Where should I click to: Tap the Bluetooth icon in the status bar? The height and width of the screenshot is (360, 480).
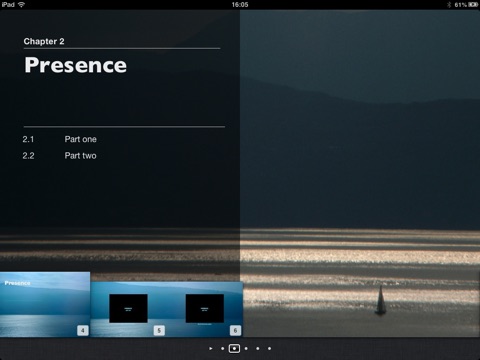click(449, 5)
